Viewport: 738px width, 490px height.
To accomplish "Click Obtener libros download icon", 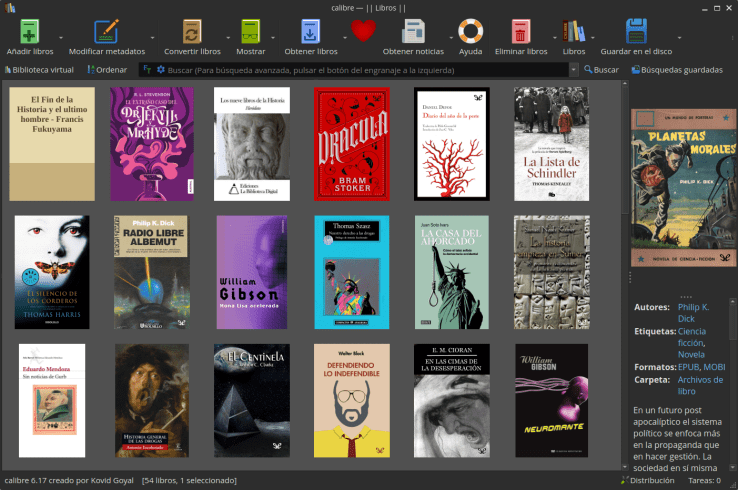I will pos(311,32).
